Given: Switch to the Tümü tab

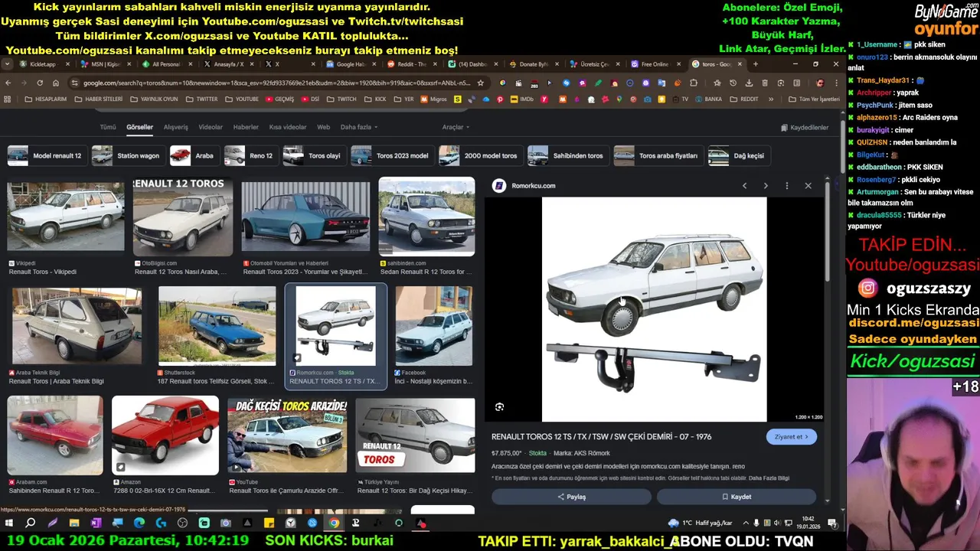Looking at the screenshot, I should pyautogui.click(x=108, y=127).
